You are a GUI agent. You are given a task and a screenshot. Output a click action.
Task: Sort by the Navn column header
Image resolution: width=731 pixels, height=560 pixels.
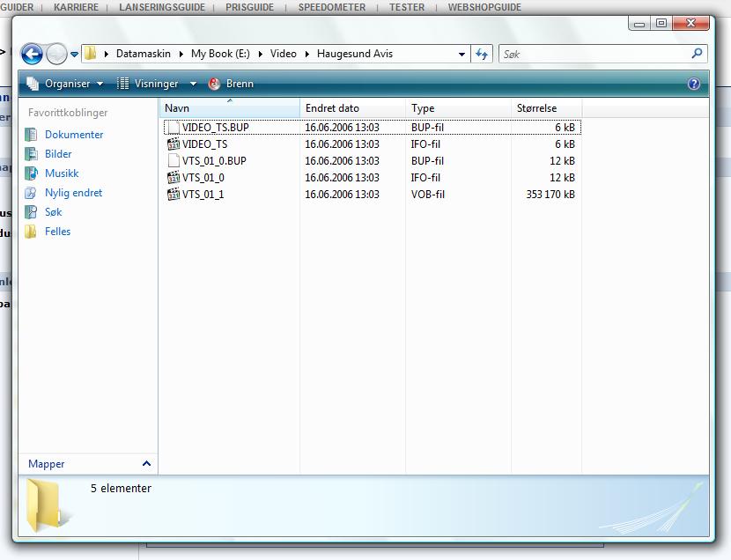pyautogui.click(x=229, y=108)
